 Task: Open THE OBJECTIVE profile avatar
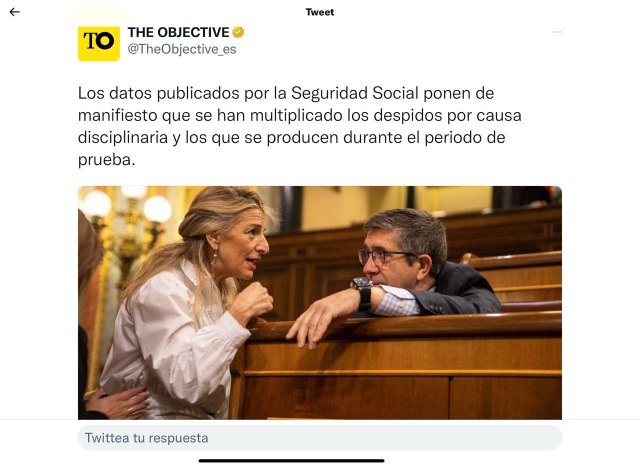(x=99, y=41)
